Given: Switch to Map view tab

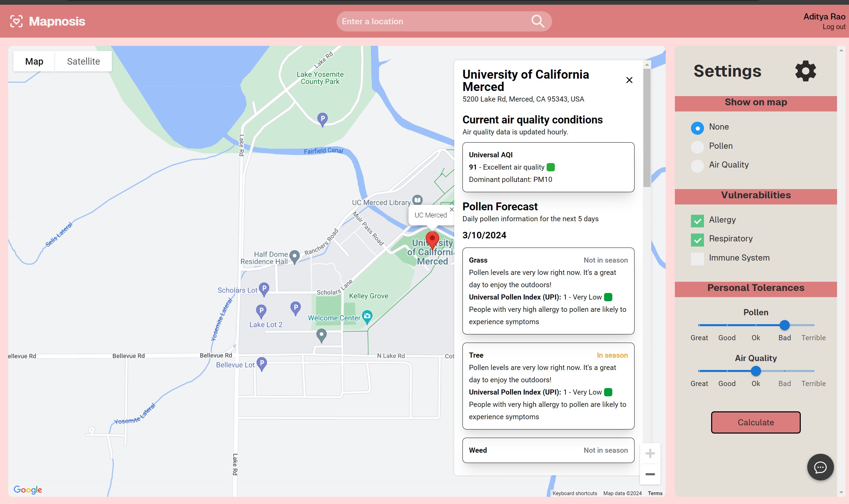Looking at the screenshot, I should click(34, 62).
